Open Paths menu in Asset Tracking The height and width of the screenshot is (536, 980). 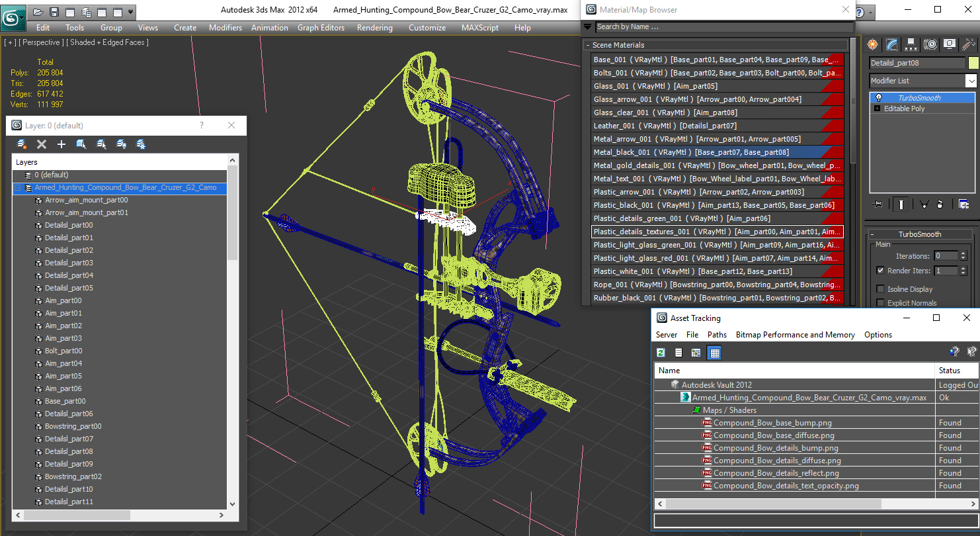pyautogui.click(x=717, y=335)
